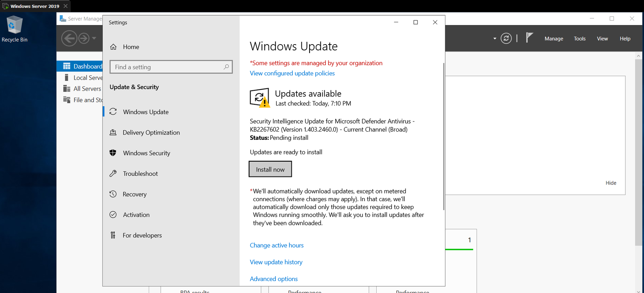
Task: Click the Settings window vertical scrollbar
Action: coord(444,137)
